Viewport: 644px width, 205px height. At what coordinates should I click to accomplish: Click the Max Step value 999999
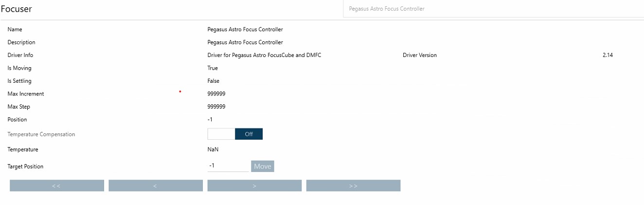[216, 107]
